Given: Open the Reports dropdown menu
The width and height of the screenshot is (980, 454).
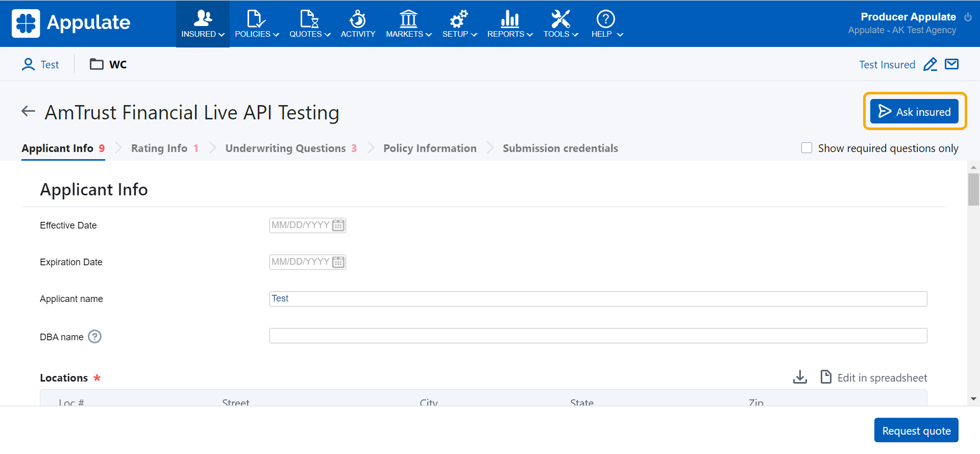Looking at the screenshot, I should click(509, 24).
